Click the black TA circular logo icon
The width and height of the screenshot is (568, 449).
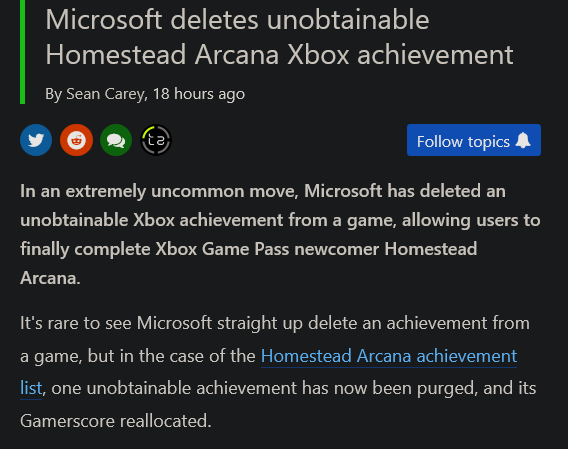click(156, 140)
